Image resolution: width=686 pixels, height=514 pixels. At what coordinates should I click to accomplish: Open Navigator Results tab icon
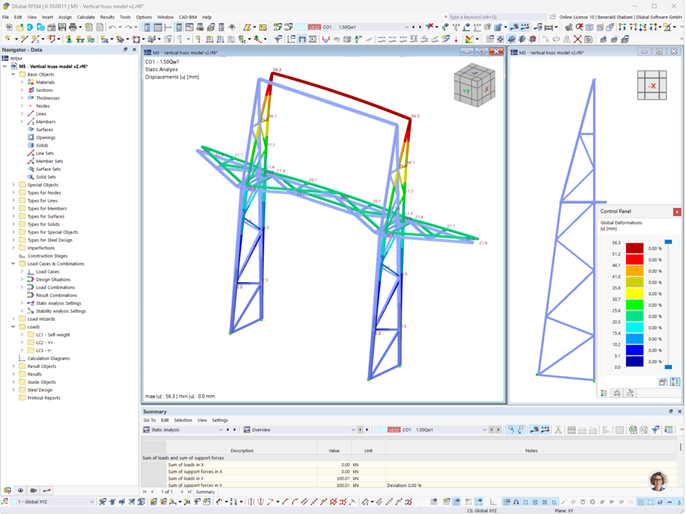(x=47, y=490)
